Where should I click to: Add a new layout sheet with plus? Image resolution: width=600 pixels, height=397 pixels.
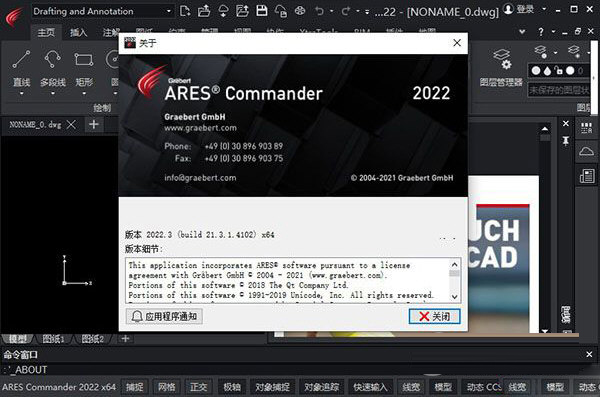(125, 338)
